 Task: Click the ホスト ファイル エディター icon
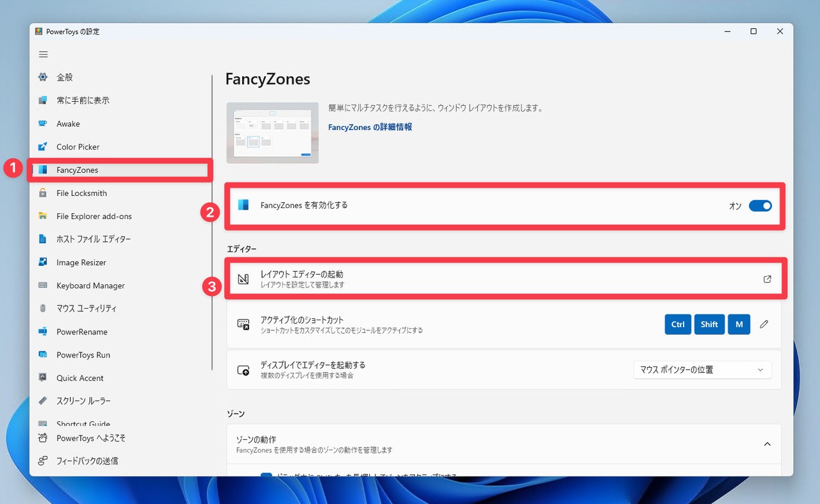43,239
